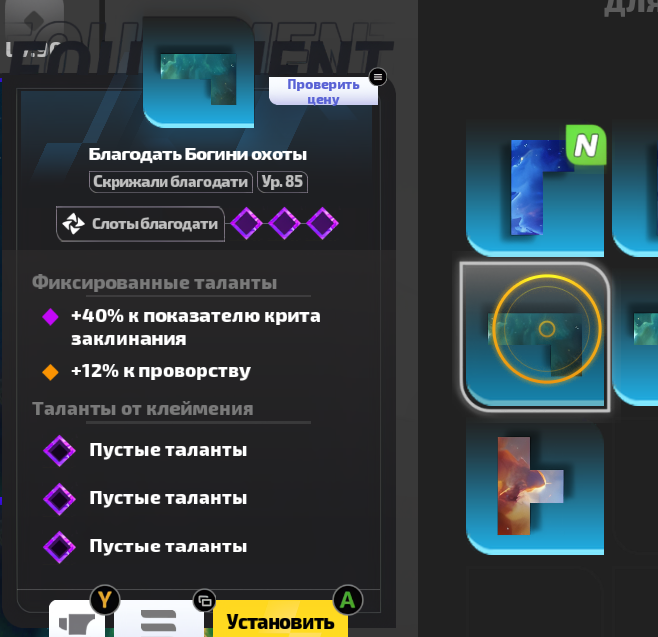Click the yellow Установить button

(x=280, y=620)
